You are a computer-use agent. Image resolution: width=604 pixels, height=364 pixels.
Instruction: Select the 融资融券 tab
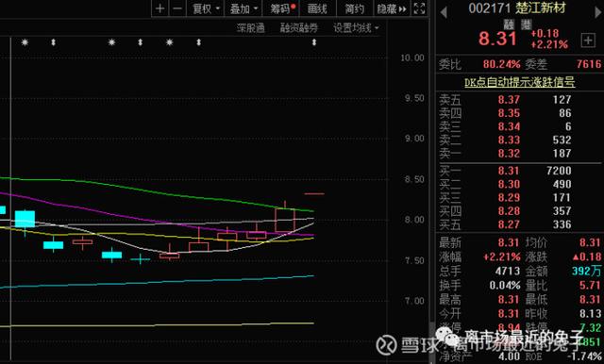[299, 27]
